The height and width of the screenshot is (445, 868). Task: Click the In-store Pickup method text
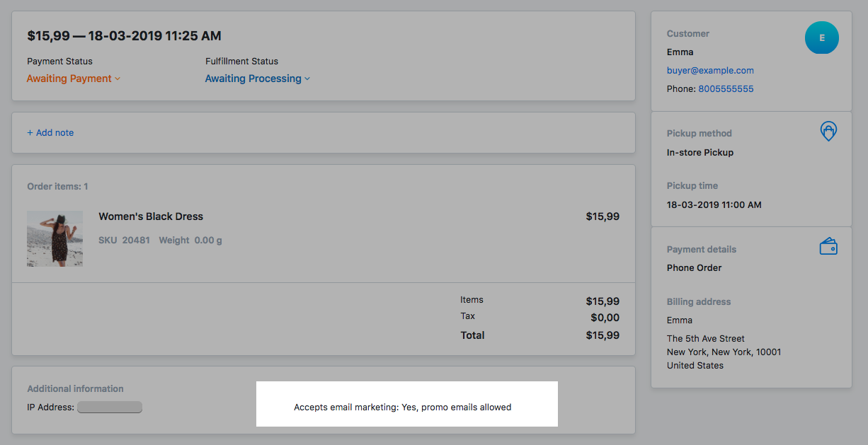(x=700, y=153)
